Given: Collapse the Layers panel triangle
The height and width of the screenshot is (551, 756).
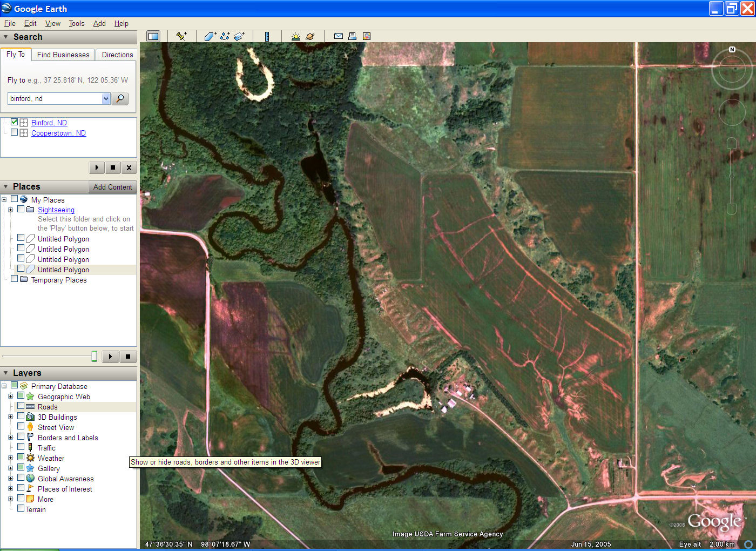Looking at the screenshot, I should pyautogui.click(x=6, y=373).
